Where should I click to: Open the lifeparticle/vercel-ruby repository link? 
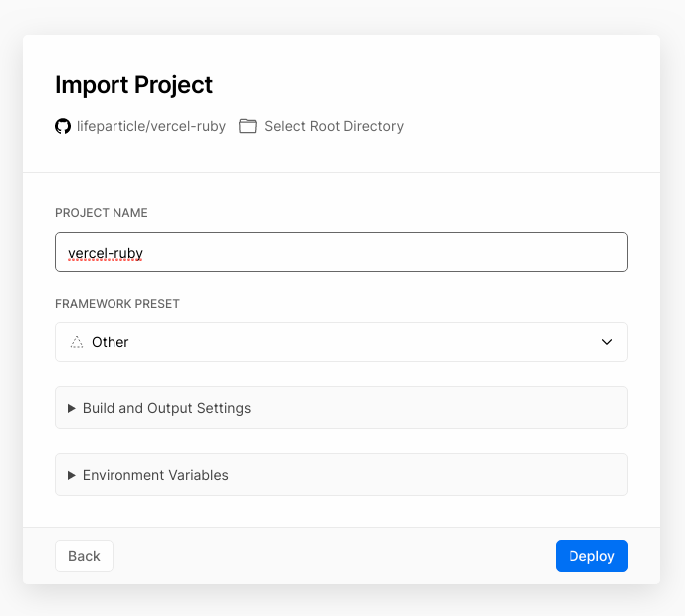[151, 126]
